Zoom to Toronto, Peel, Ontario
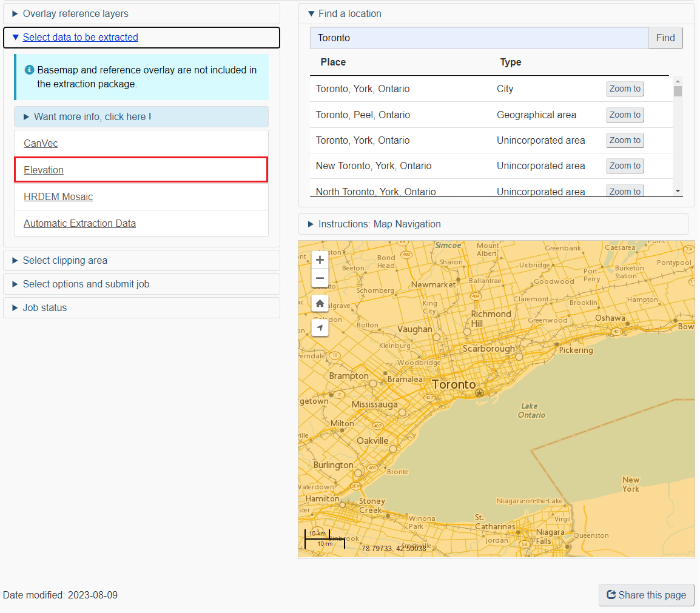Image resolution: width=700 pixels, height=613 pixels. pyautogui.click(x=625, y=115)
